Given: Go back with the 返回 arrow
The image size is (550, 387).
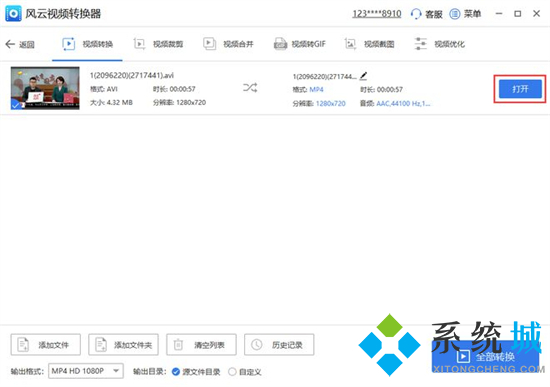Looking at the screenshot, I should point(20,44).
